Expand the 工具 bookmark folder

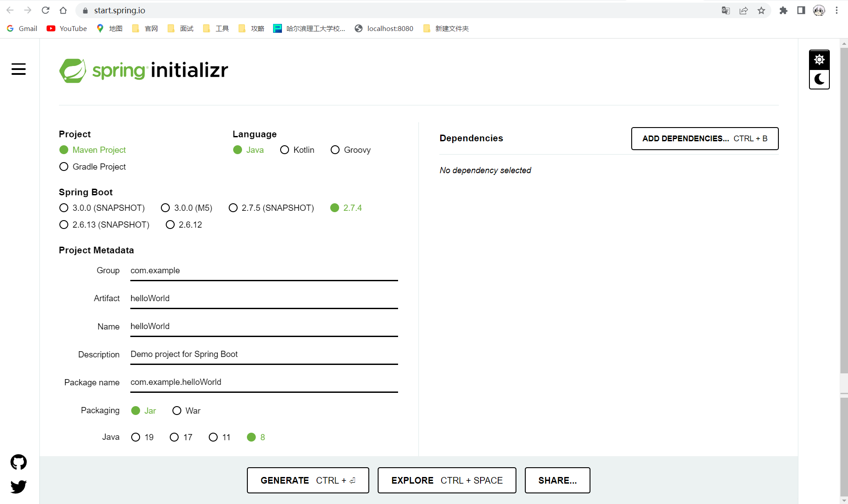click(216, 28)
